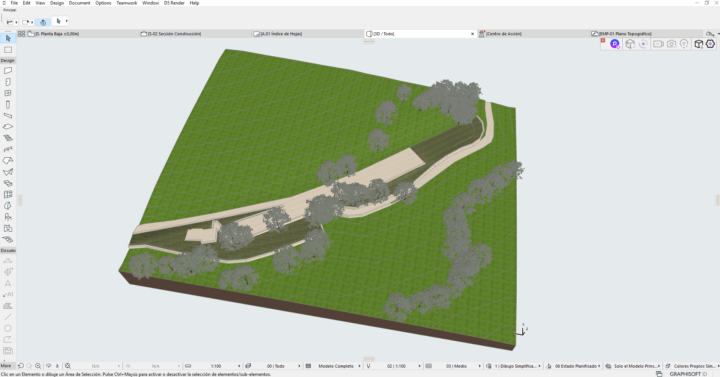Image resolution: width=720 pixels, height=377 pixels.
Task: Select the Label tool in the Document toolbox
Action: (8, 294)
